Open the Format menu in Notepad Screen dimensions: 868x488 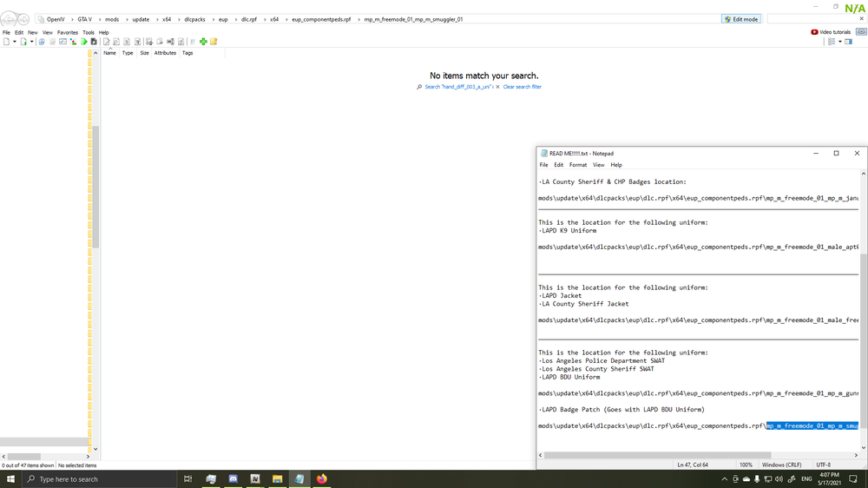click(x=578, y=165)
